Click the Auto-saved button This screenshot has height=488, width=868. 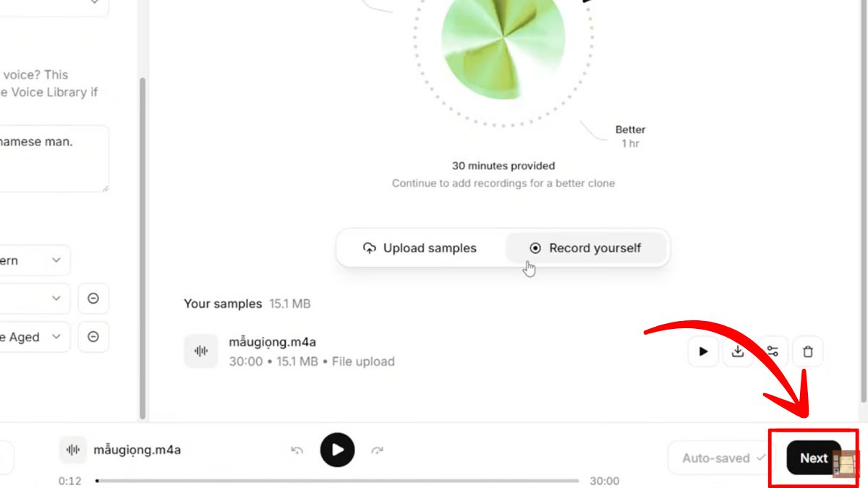tap(723, 458)
